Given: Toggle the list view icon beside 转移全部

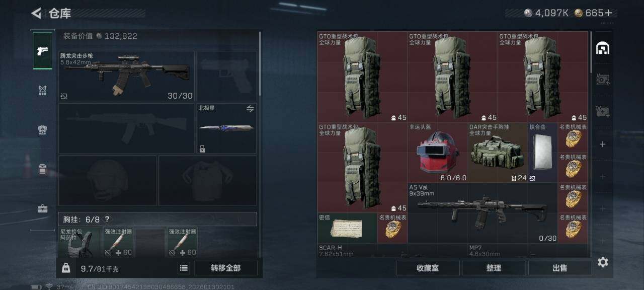Looking at the screenshot, I should [x=184, y=268].
